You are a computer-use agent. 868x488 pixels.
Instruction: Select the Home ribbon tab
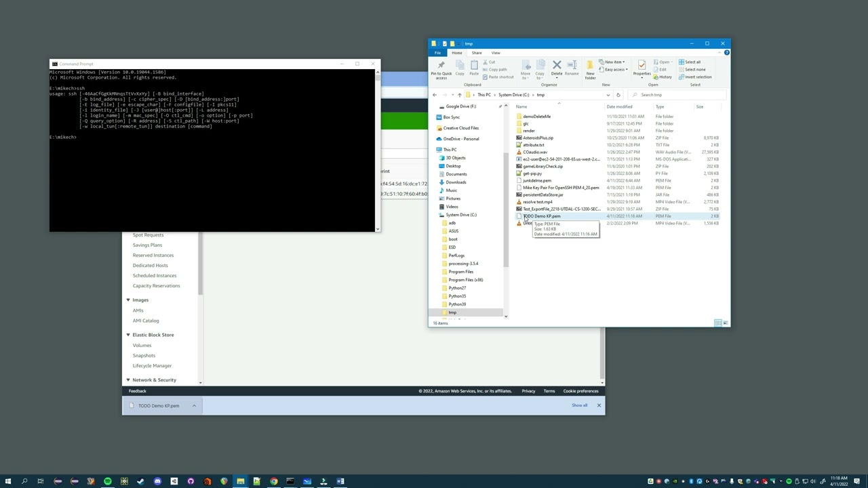click(x=457, y=53)
